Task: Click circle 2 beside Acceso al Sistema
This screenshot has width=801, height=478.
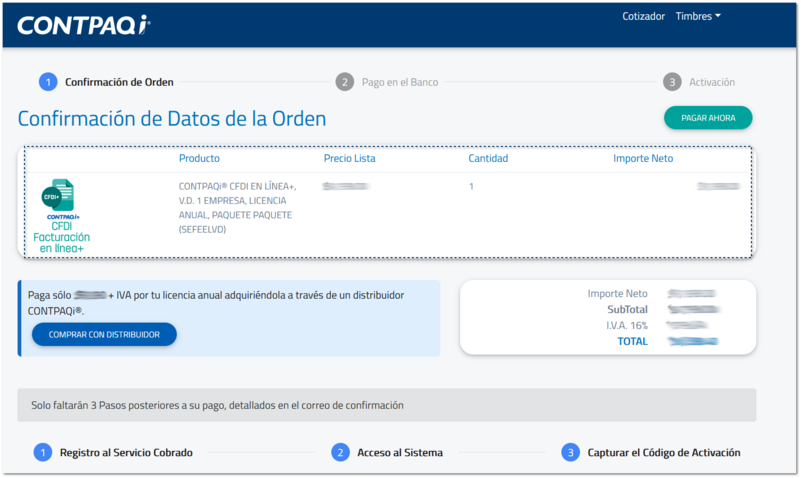Action: (340, 452)
